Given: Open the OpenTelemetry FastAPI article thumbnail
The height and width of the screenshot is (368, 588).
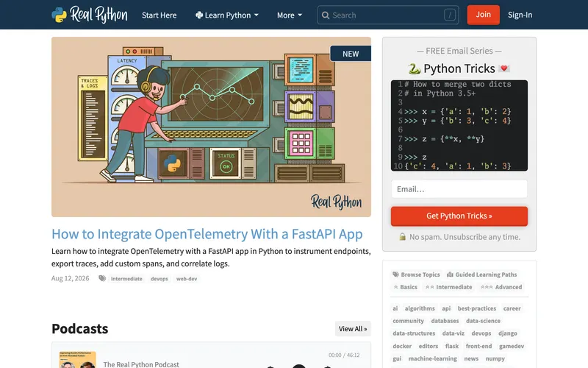Looking at the screenshot, I should (211, 127).
